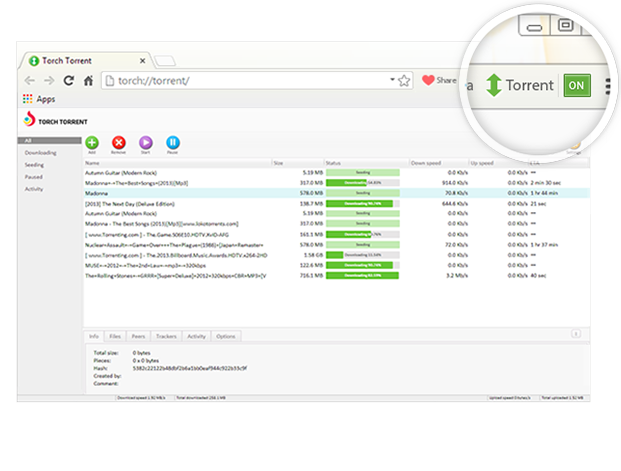Toggle the Torrent ON switch
This screenshot has width=621, height=471.
pos(577,85)
